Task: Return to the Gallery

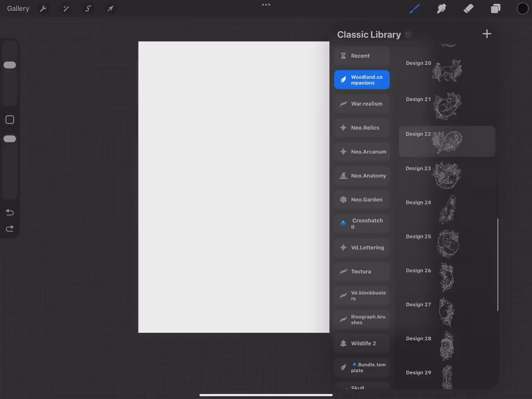Action: 18,8
